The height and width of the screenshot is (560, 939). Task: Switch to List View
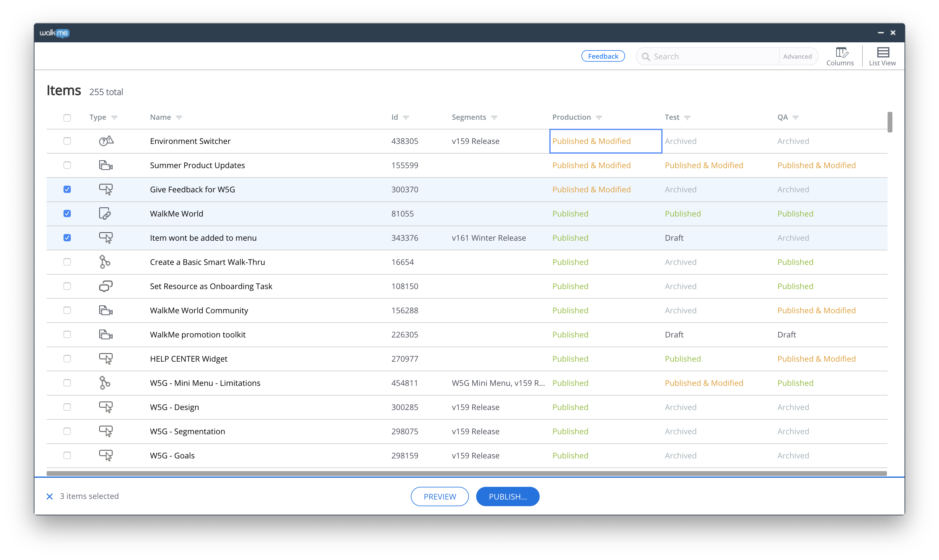[882, 57]
